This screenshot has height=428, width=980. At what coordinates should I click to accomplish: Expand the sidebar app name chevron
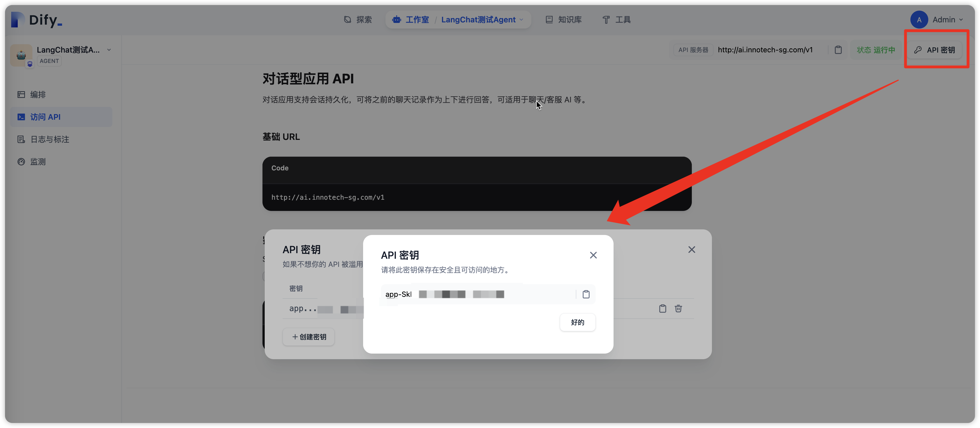[109, 50]
